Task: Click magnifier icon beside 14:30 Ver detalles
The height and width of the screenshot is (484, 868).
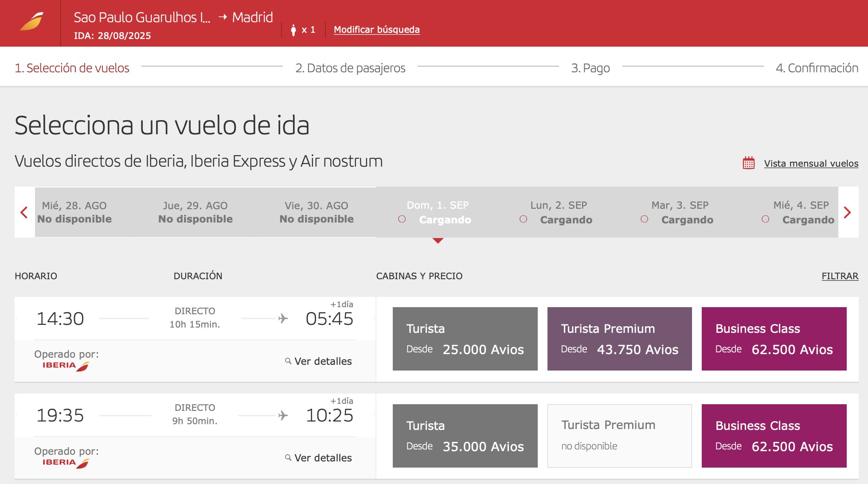Action: [x=288, y=361]
